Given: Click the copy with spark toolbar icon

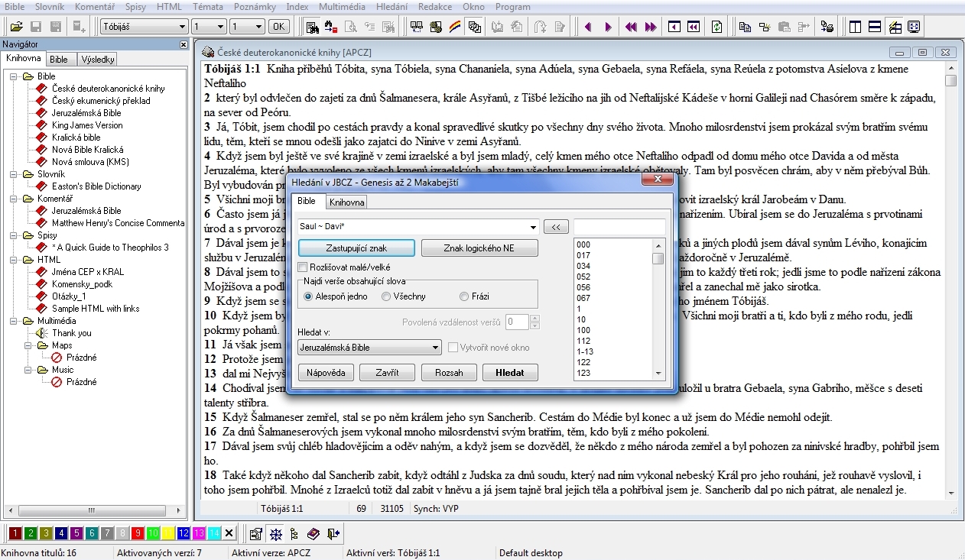Looking at the screenshot, I should (x=764, y=27).
